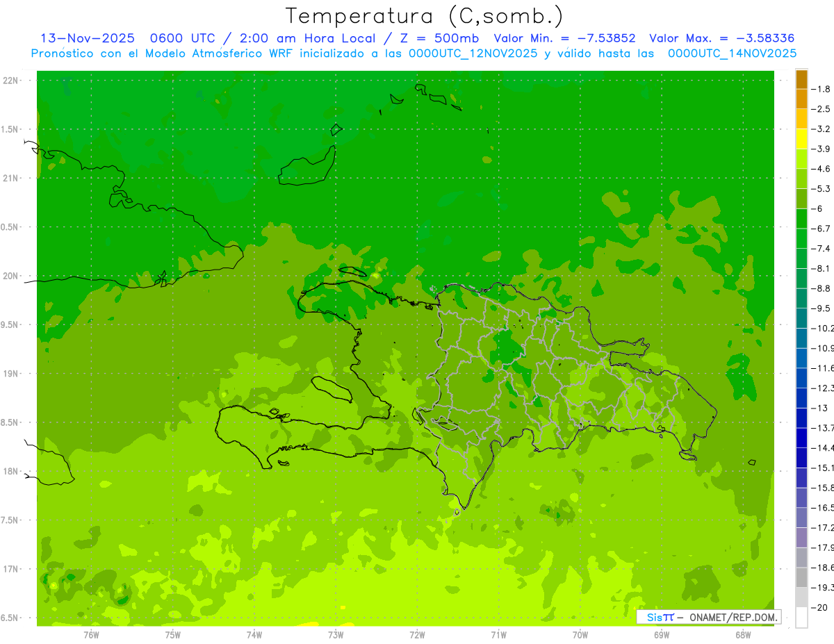Click the "21N" latitude label

(12, 178)
